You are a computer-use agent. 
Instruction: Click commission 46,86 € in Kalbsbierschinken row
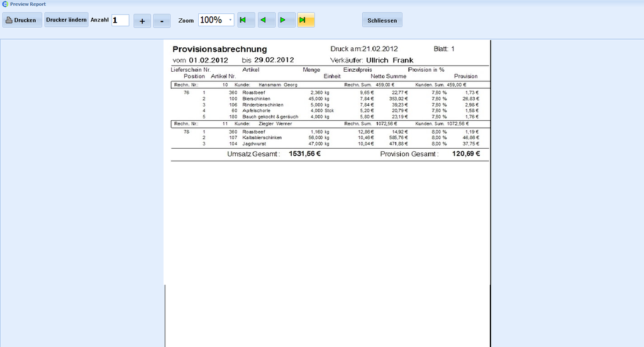pos(470,138)
